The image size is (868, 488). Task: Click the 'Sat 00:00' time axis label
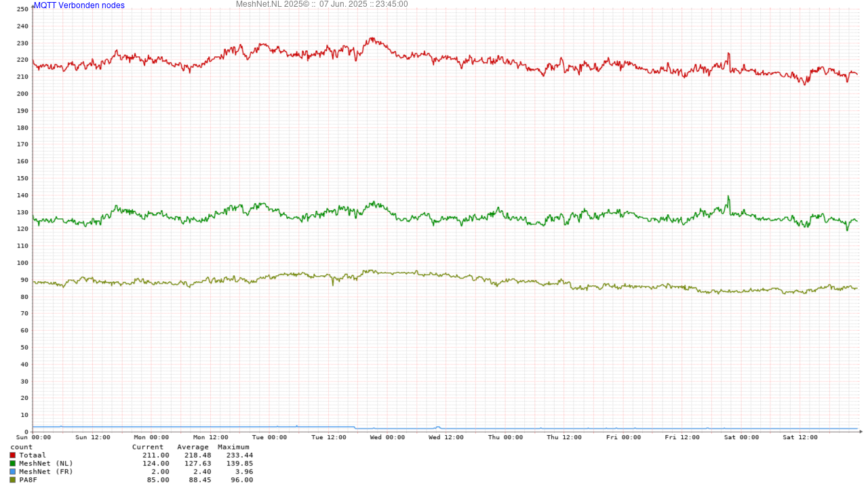pyautogui.click(x=741, y=438)
